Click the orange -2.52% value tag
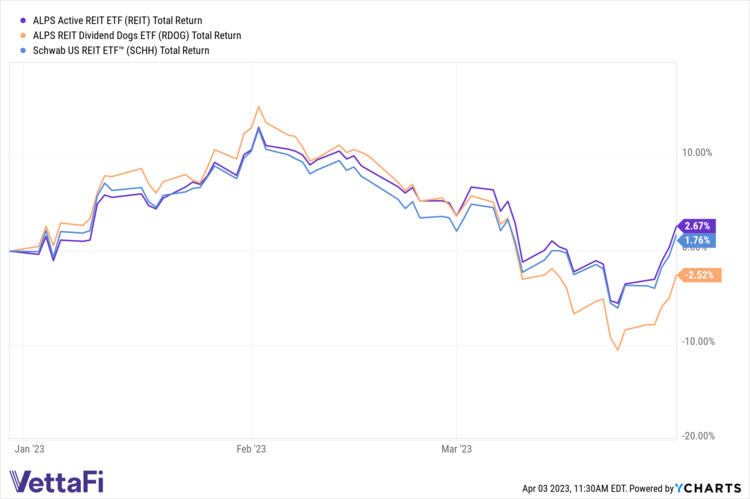This screenshot has width=750, height=499. coord(698,275)
